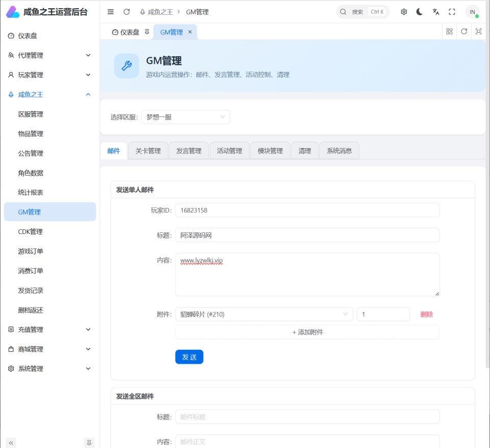Image resolution: width=490 pixels, height=448 pixels.
Task: Open language translation icon
Action: (x=436, y=12)
